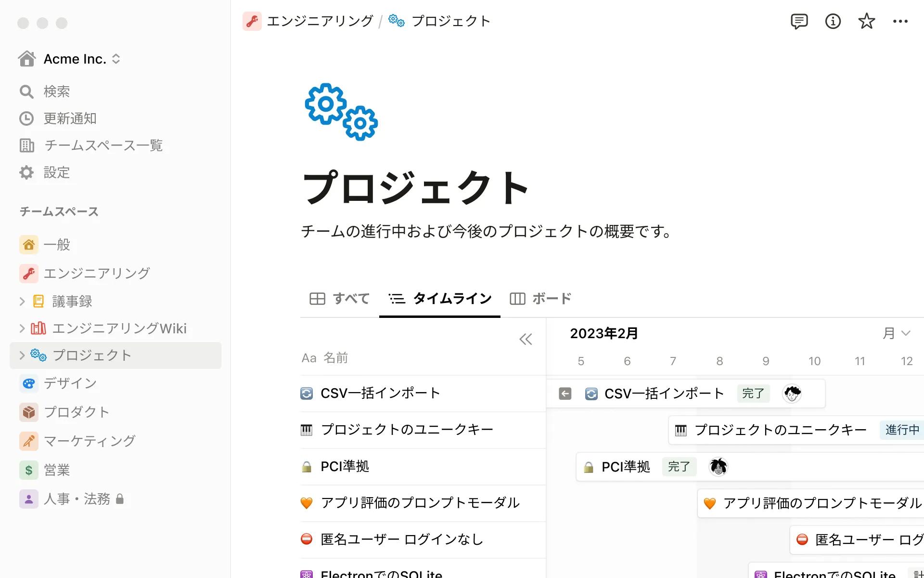The height and width of the screenshot is (578, 924).
Task: Switch to the すべて view tab
Action: click(340, 299)
